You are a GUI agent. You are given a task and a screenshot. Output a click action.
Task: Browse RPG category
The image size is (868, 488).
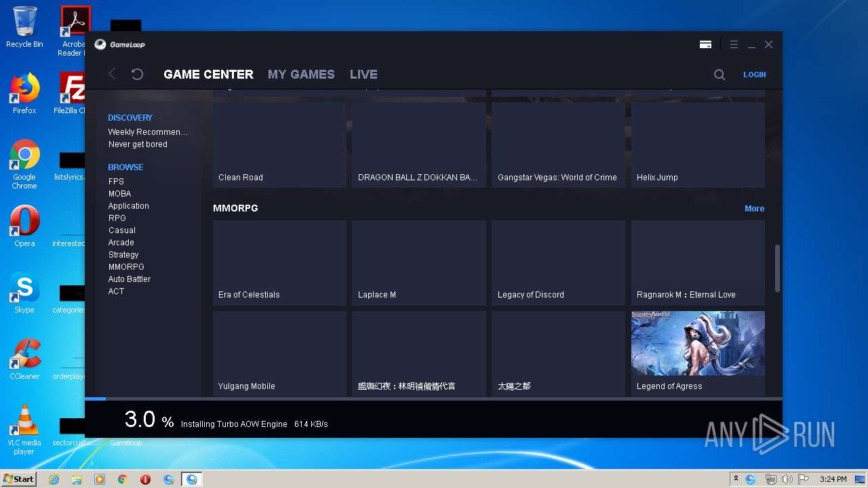(x=117, y=218)
